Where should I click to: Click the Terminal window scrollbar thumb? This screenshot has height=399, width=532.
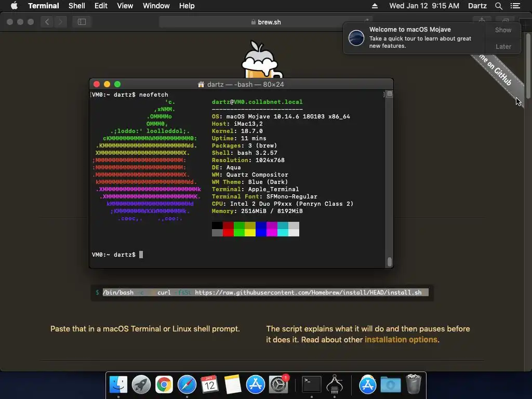pyautogui.click(x=390, y=262)
